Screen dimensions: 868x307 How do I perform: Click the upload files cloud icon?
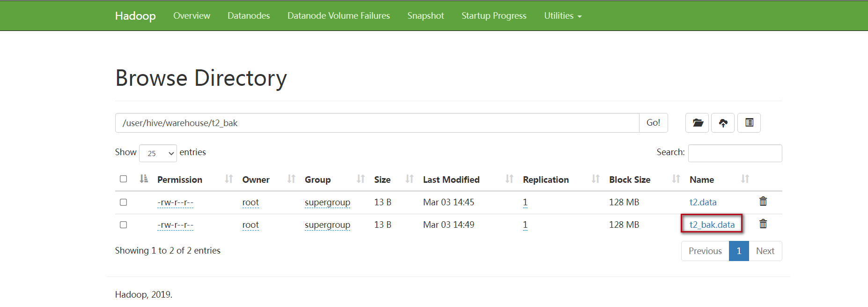point(723,123)
